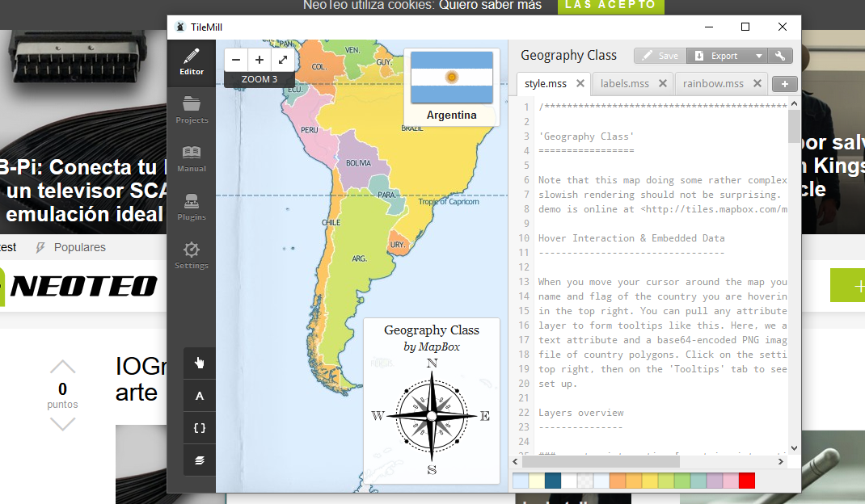Click the CHILE label on the map
This screenshot has height=504, width=865.
pyautogui.click(x=331, y=223)
